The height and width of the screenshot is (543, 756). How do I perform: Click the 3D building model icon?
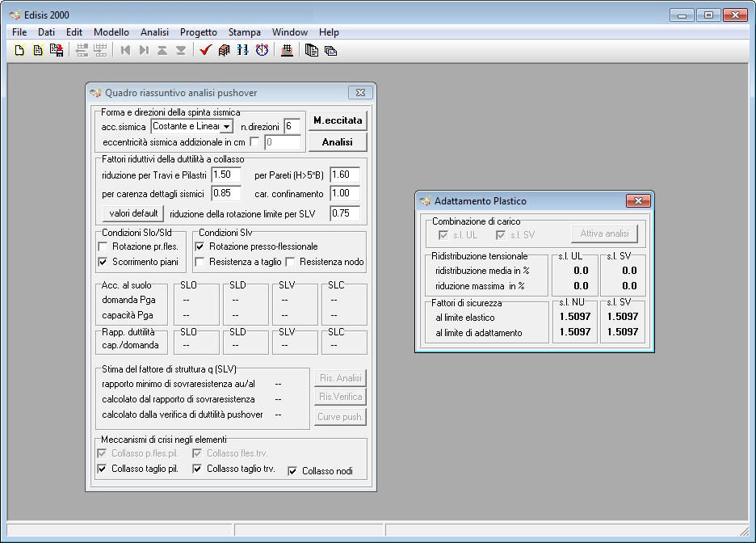point(224,50)
